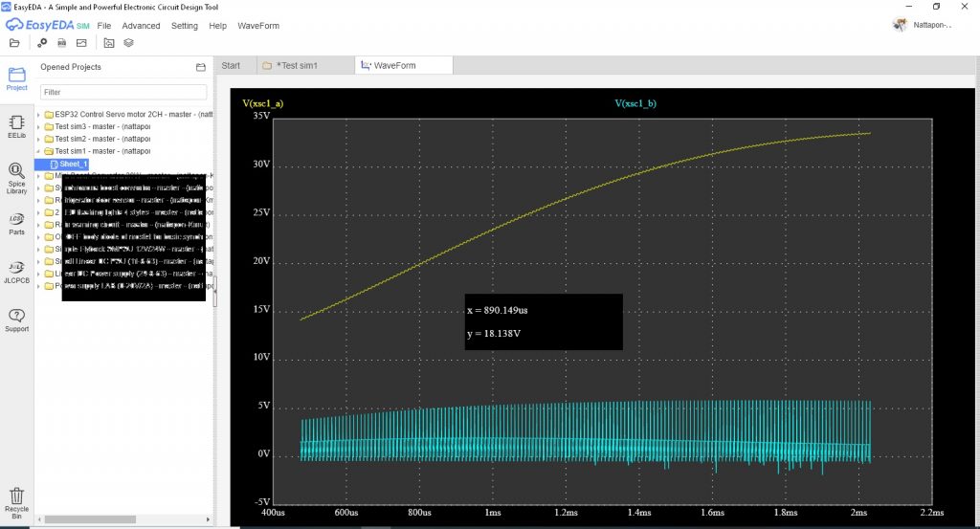Screen dimensions: 980x529
Task: Click the Opened Projects header text
Action: (x=71, y=67)
